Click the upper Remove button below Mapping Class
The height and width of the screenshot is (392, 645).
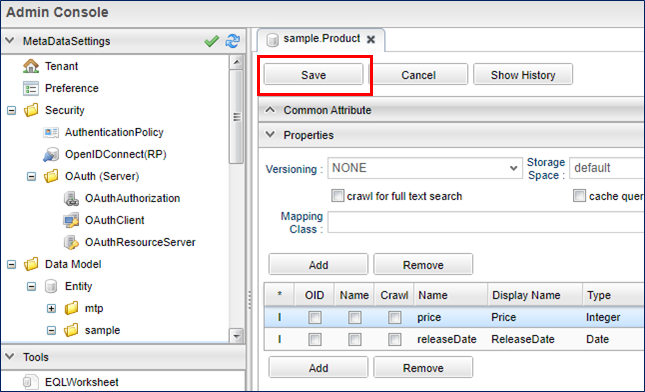[x=423, y=264]
